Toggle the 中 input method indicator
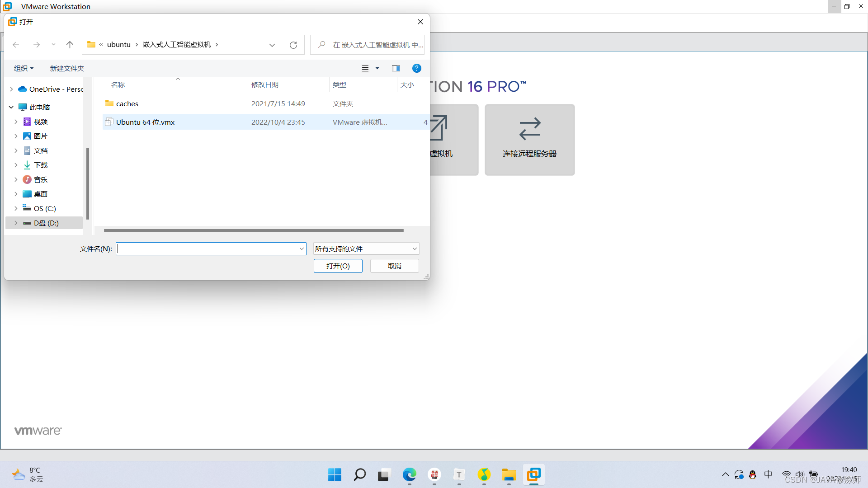 [x=769, y=474]
